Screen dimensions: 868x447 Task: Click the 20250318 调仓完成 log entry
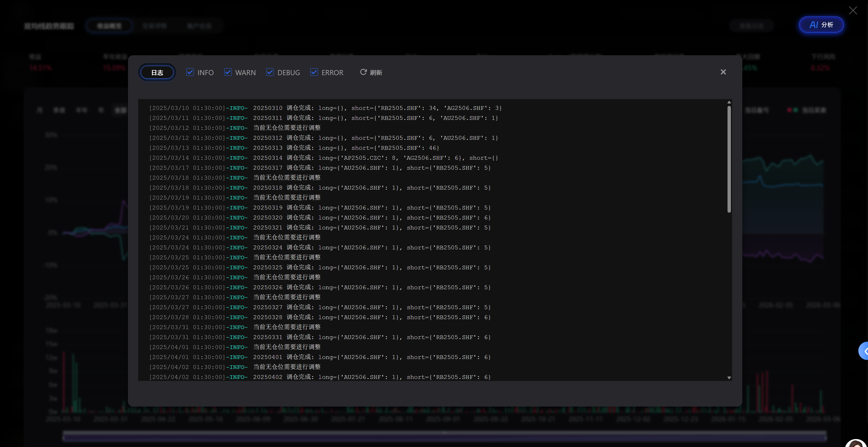(x=320, y=188)
